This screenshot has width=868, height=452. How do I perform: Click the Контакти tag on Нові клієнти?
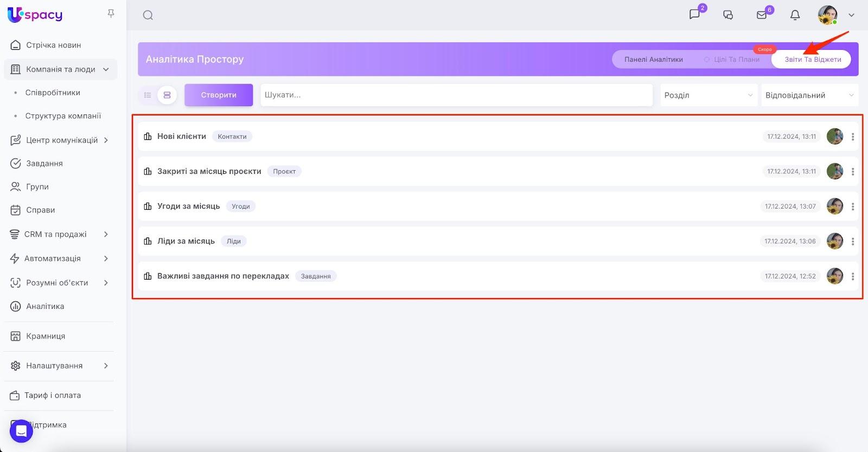pos(232,137)
